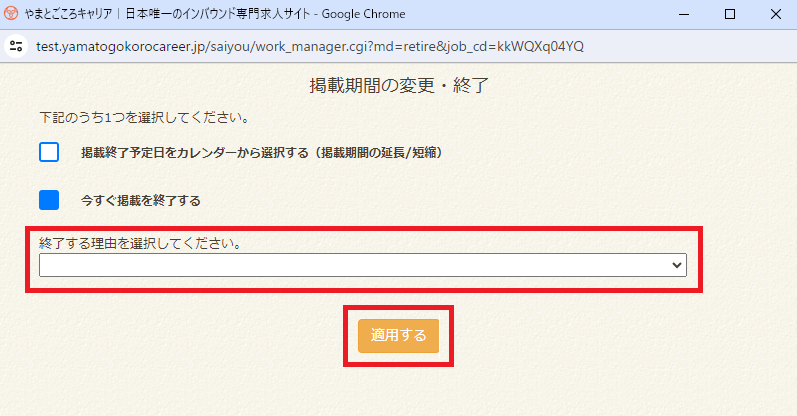Click the 今すぐ掲載を終了する label text
The image size is (797, 416).
point(140,200)
